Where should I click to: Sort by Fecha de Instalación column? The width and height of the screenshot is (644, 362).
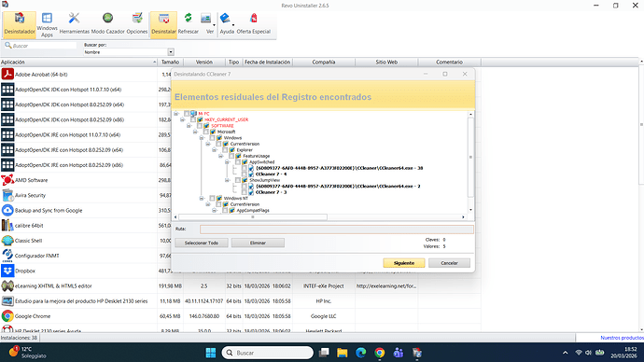point(267,62)
